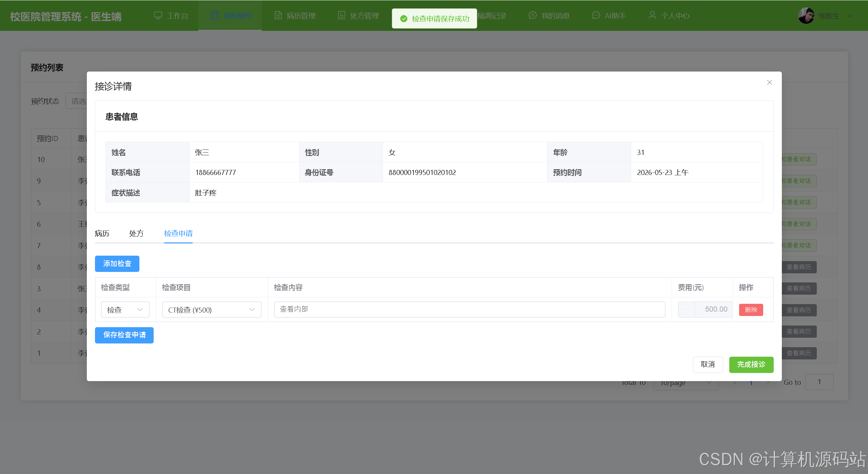Click the 添加检查 button

click(x=117, y=264)
